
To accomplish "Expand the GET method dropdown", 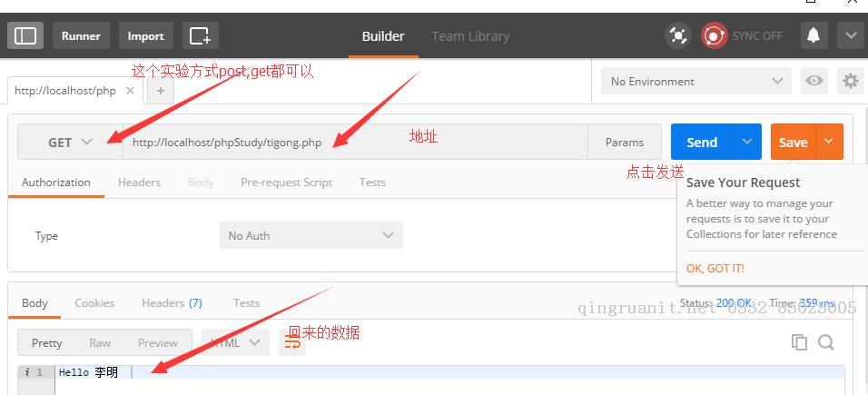I will (70, 143).
